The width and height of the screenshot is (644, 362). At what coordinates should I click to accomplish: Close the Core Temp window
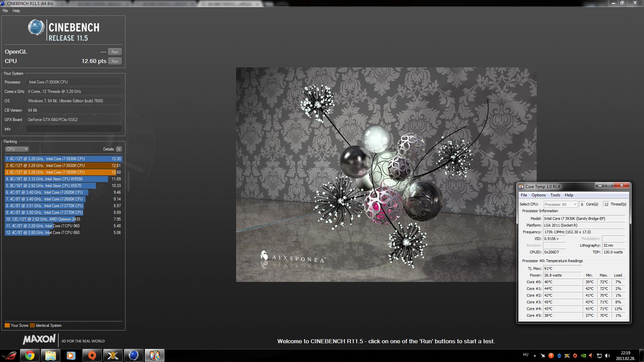pos(622,185)
